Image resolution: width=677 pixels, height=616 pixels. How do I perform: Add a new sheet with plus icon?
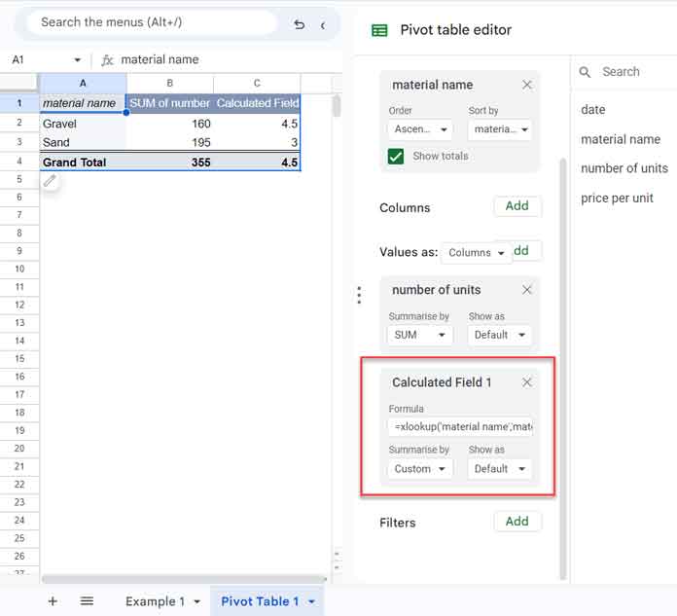click(x=53, y=600)
